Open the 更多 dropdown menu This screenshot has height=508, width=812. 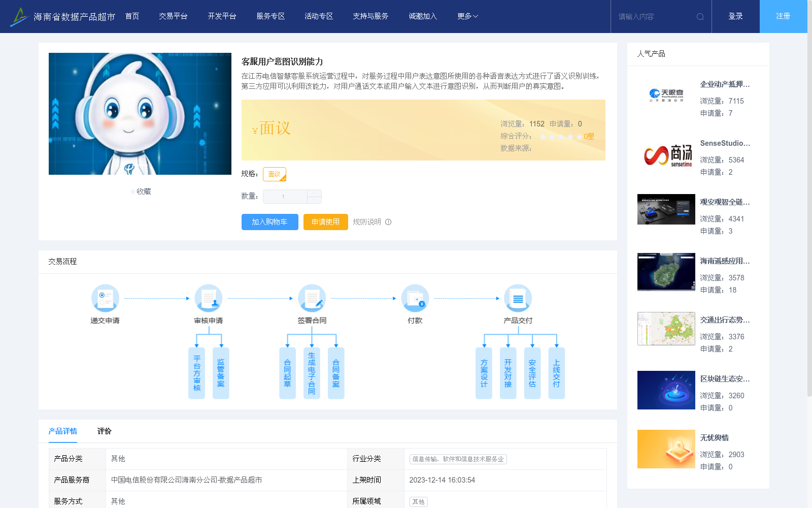click(x=467, y=16)
